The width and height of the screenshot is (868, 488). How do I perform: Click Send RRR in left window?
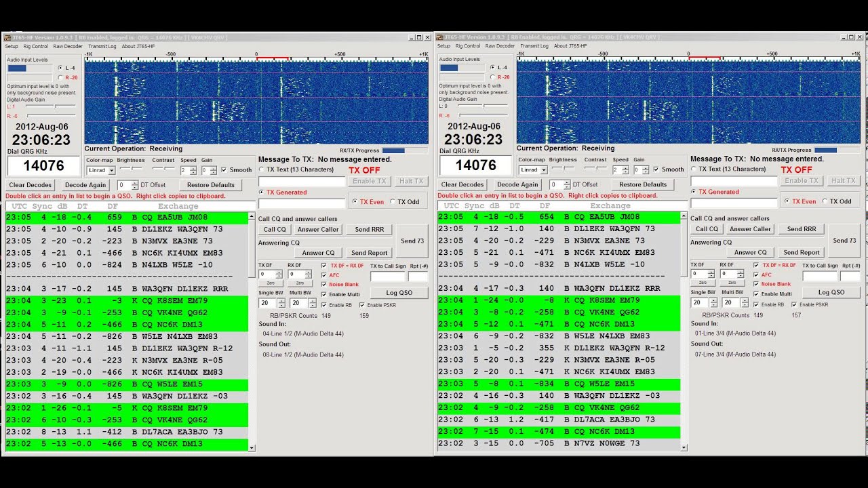click(370, 230)
